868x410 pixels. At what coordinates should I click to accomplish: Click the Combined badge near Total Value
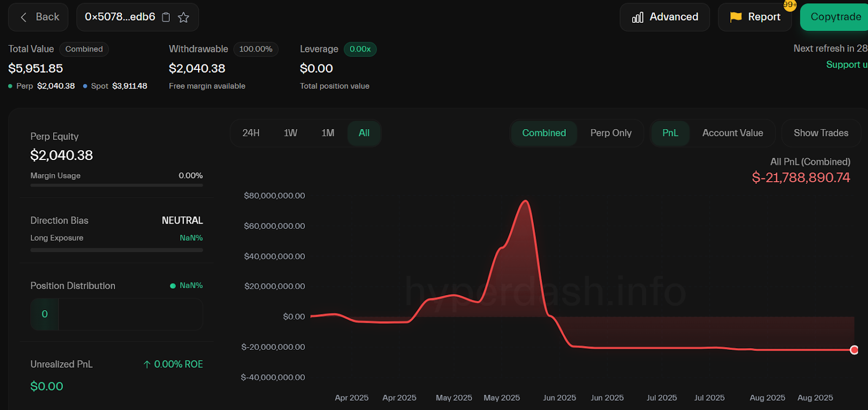84,49
